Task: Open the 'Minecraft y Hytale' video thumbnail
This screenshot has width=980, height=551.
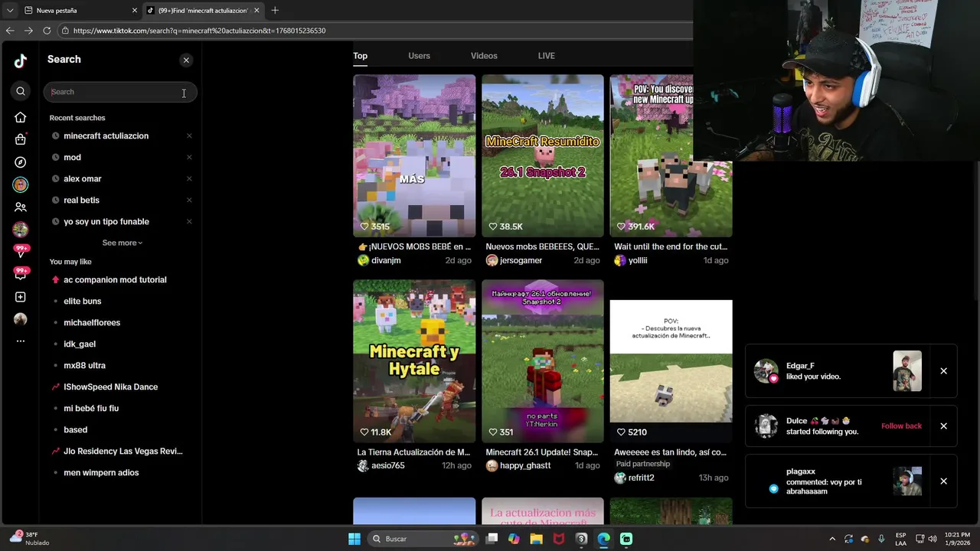Action: pyautogui.click(x=414, y=361)
